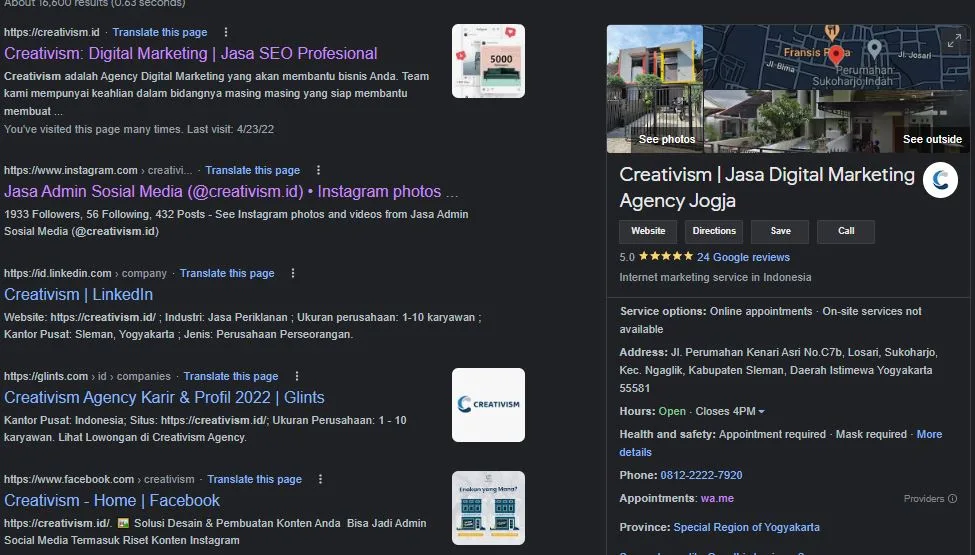Open more options for creativism.id result

[226, 32]
